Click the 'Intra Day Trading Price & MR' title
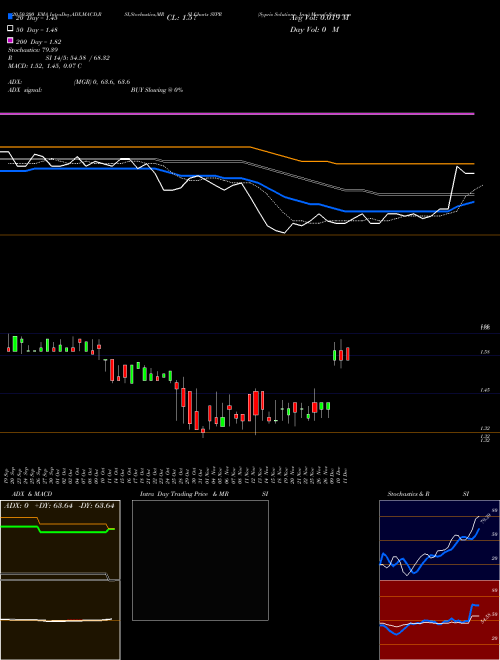Screen dimensions: 500x660 tap(184, 494)
